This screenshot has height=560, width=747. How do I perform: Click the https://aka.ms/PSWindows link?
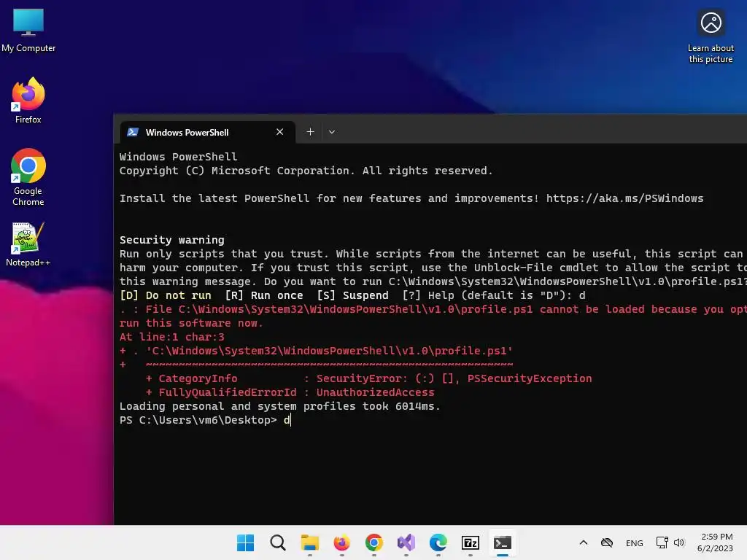click(x=624, y=198)
